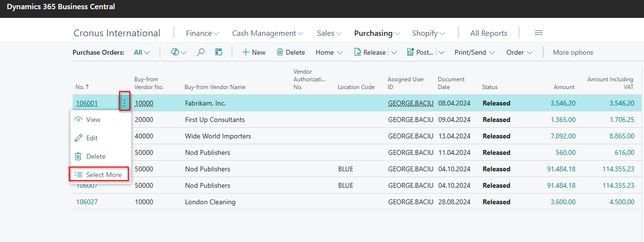Click the Status column header
This screenshot has width=644, height=242.
pos(490,87)
